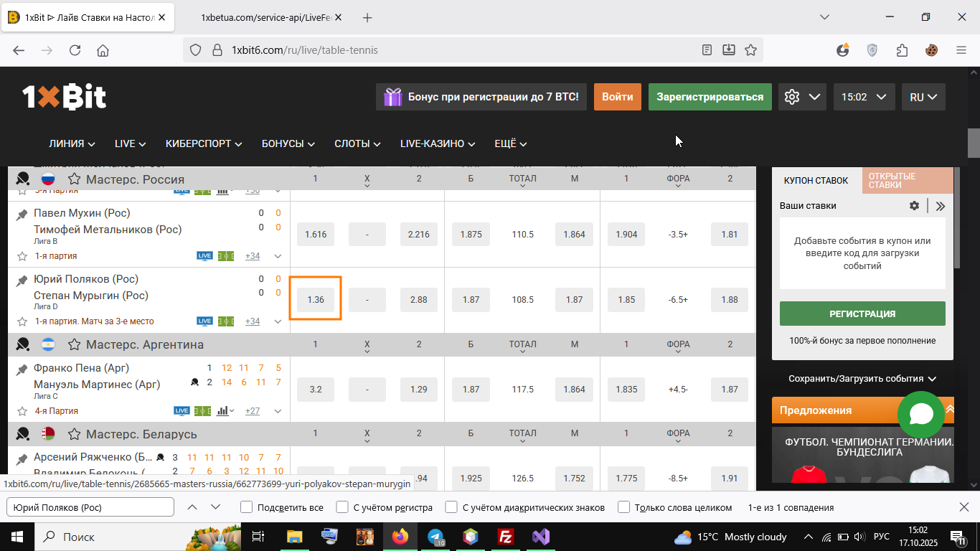Click the find-in-page search field
The height and width of the screenshot is (551, 980).
click(x=90, y=507)
